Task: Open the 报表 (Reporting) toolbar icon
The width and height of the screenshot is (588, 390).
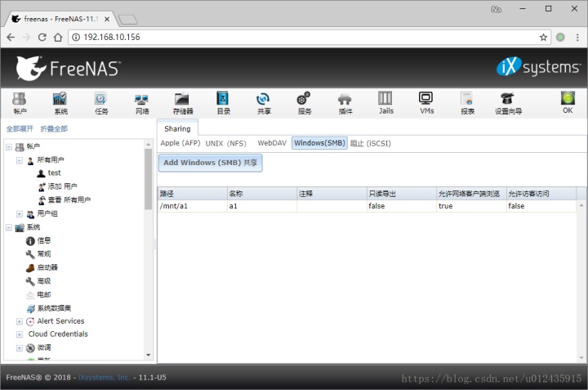Action: [467, 103]
